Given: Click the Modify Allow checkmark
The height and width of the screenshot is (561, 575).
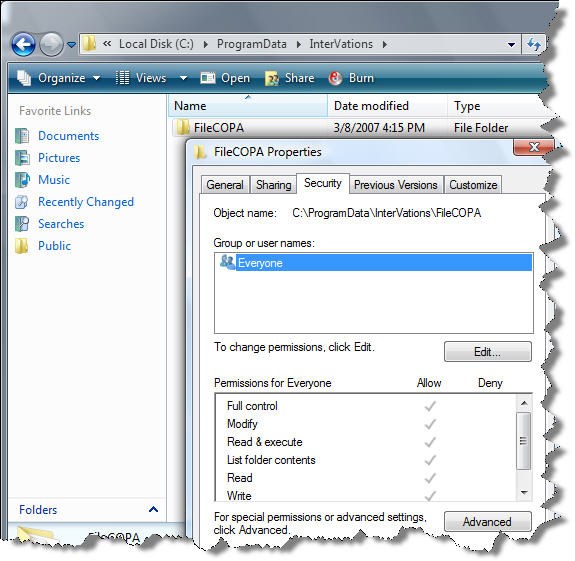Looking at the screenshot, I should click(430, 424).
